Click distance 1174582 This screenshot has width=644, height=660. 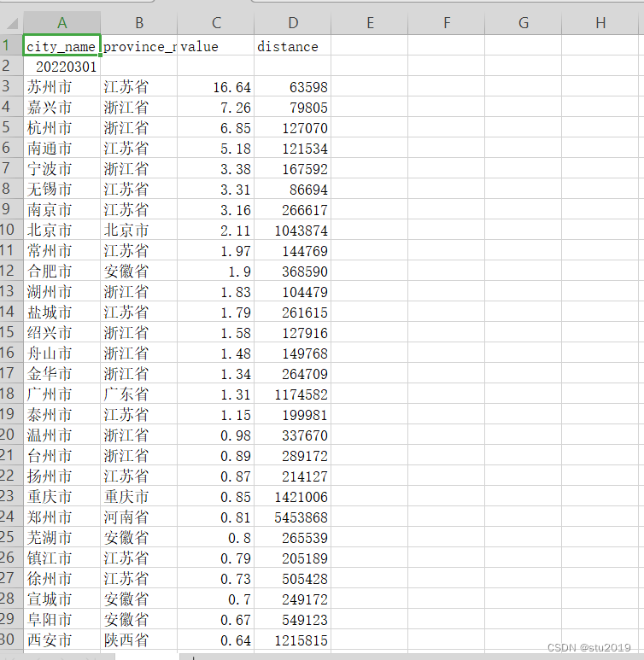click(293, 394)
